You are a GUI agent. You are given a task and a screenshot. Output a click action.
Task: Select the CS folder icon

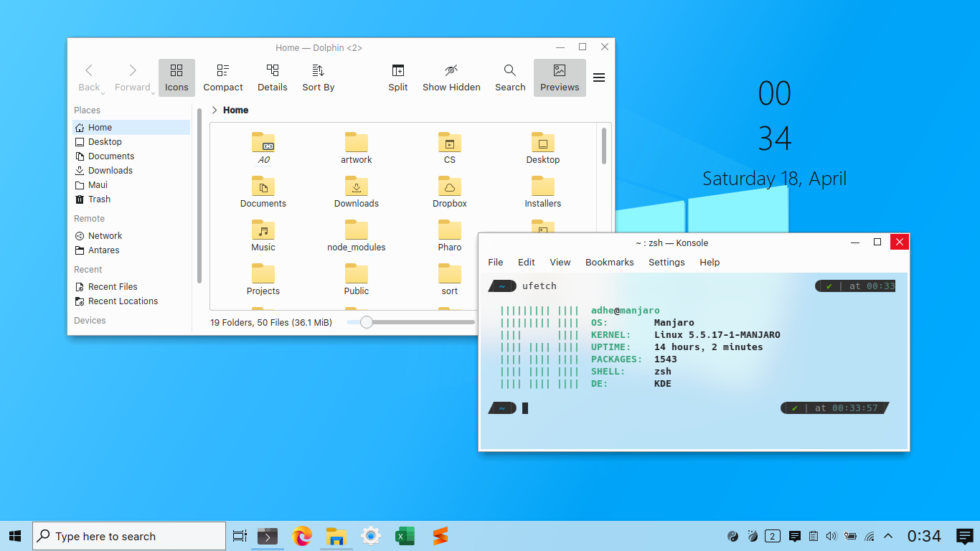(450, 142)
